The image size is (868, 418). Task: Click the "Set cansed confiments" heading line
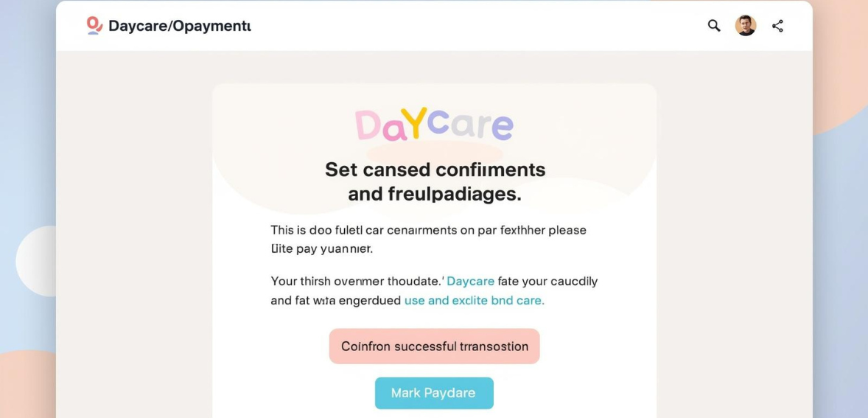point(435,170)
